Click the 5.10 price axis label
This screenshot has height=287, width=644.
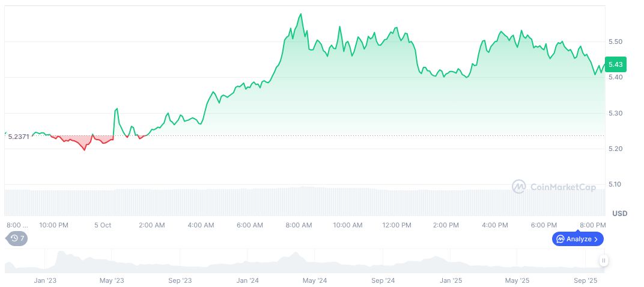click(615, 184)
